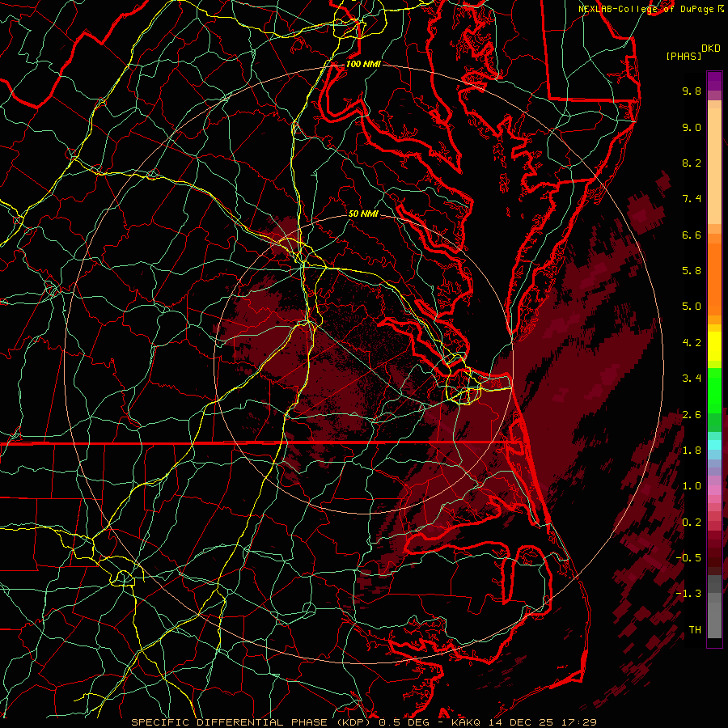Screen dimensions: 728x728
Task: Click the 1.0 scale value
Action: (692, 486)
